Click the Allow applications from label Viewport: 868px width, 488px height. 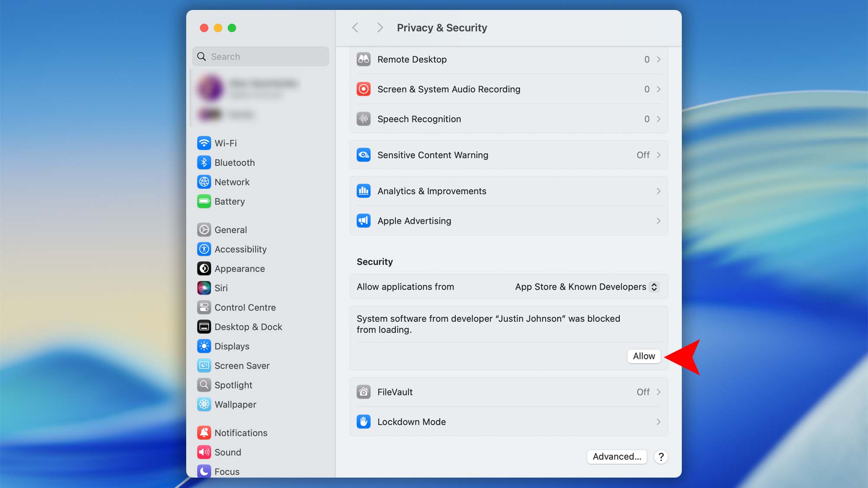pos(405,287)
